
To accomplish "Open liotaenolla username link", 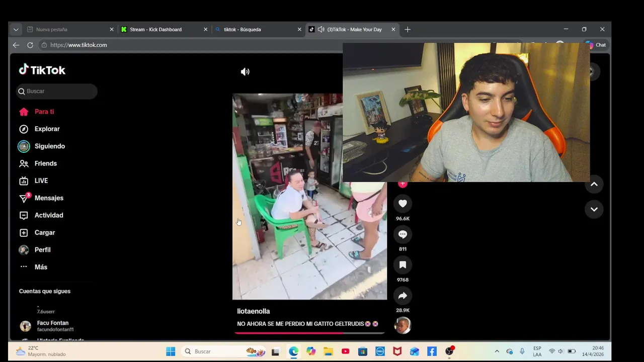I will click(x=254, y=311).
